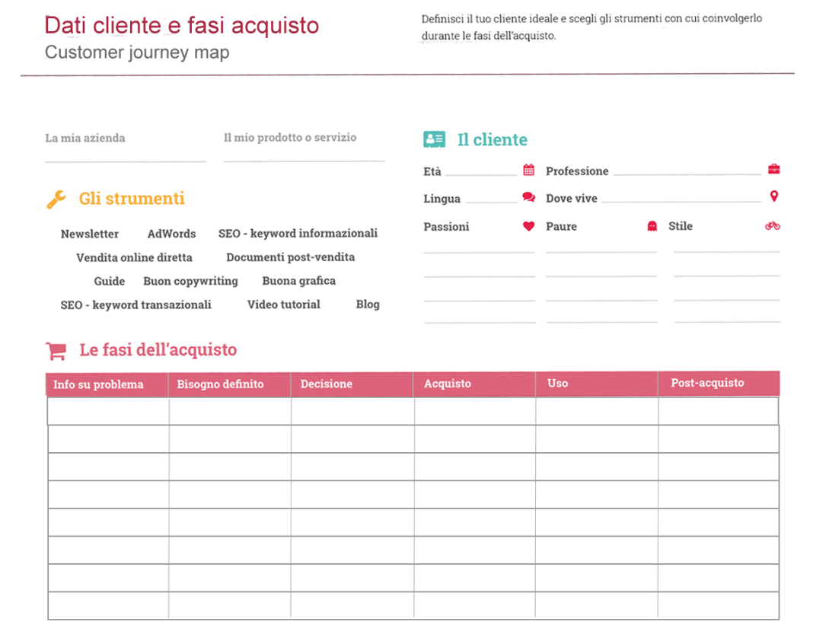This screenshot has height=644, width=813.
Task: Click the briefcase icon after Professione
Action: (773, 169)
